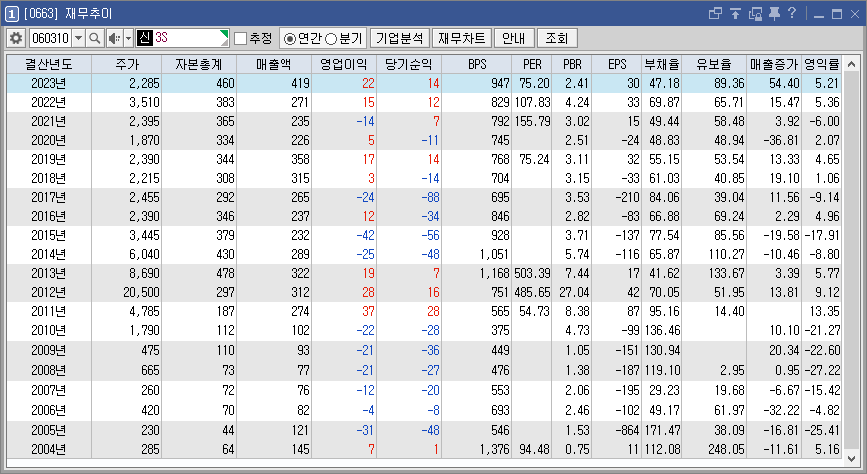The image size is (867, 474).
Task: Select the 2019년 row label
Action: [49, 159]
